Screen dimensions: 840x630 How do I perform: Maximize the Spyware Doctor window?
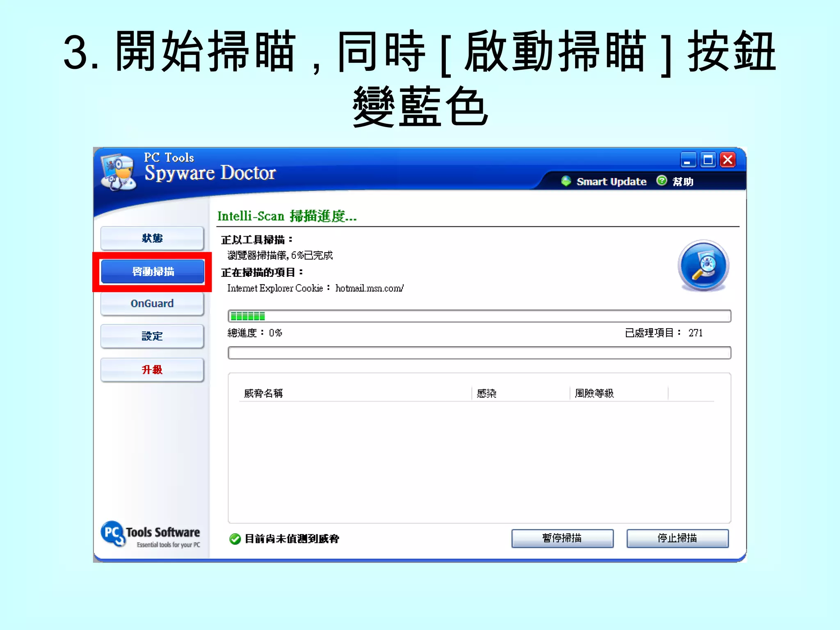click(708, 160)
